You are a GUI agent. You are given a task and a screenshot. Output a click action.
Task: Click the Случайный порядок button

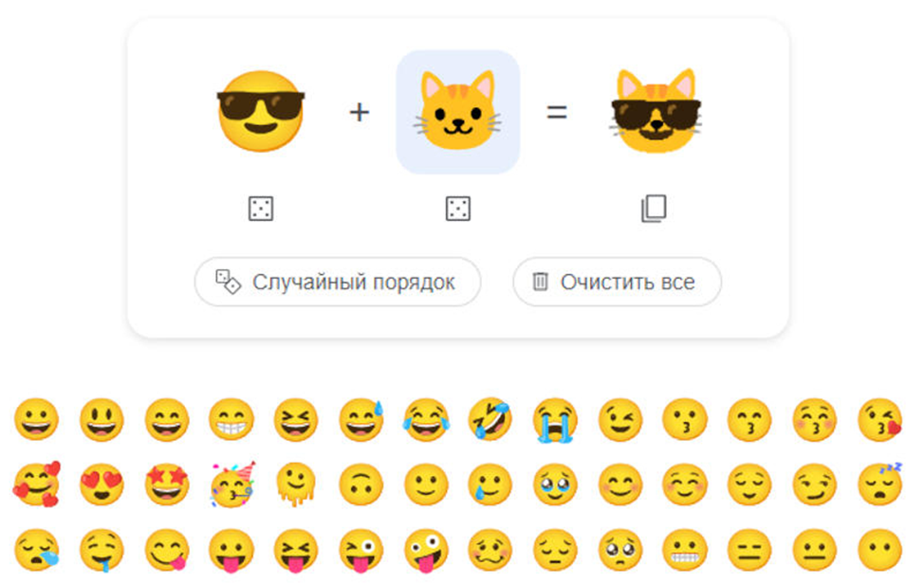point(338,282)
